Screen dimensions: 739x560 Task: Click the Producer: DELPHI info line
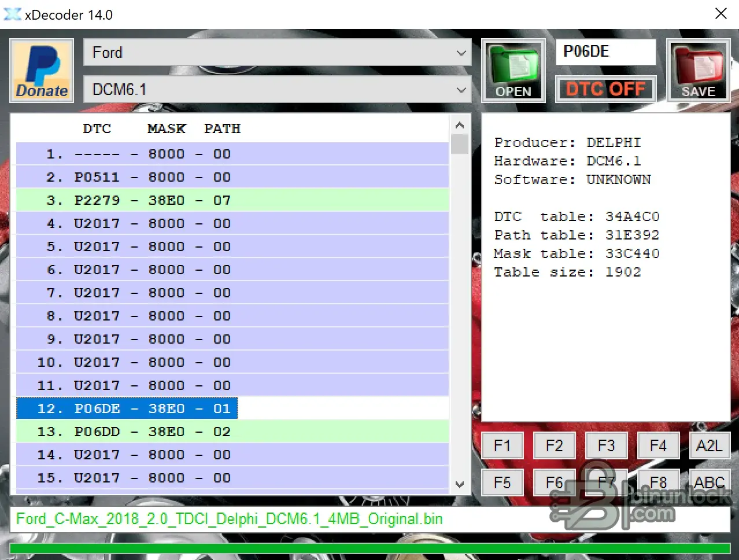(x=567, y=142)
